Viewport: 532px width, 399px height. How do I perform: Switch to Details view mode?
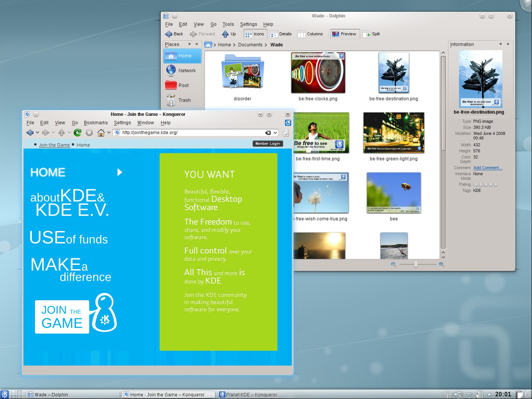click(281, 34)
